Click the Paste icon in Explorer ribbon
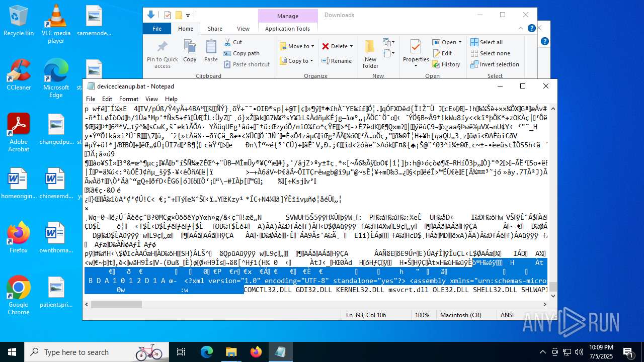Image resolution: width=644 pixels, height=362 pixels. 211,51
